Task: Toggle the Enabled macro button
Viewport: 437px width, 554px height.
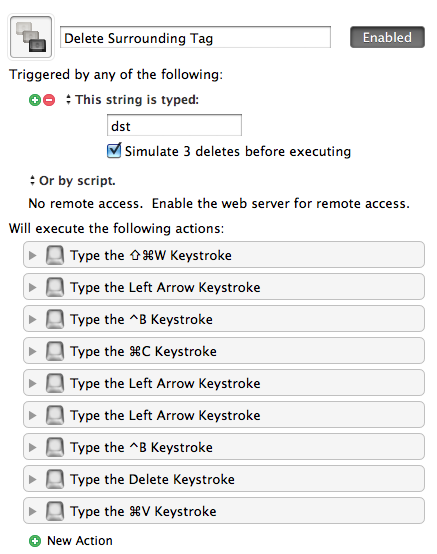Action: pyautogui.click(x=387, y=37)
